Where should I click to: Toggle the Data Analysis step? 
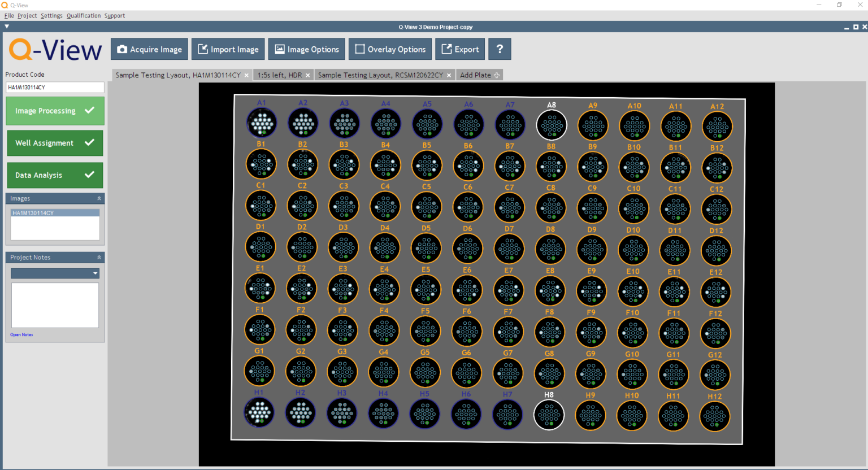(55, 175)
